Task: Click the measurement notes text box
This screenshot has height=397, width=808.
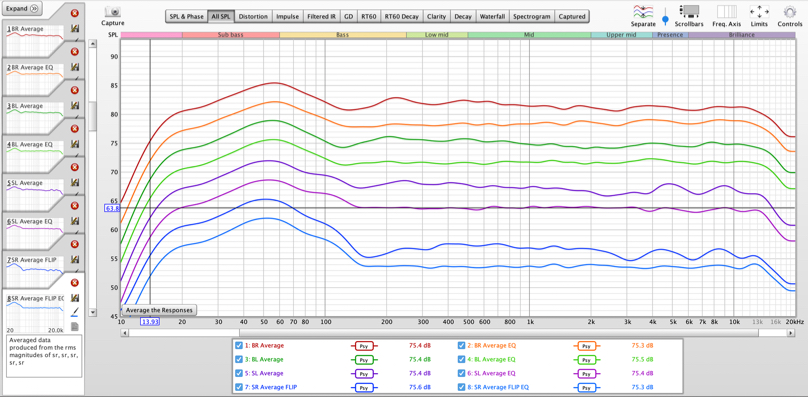Action: pyautogui.click(x=44, y=356)
